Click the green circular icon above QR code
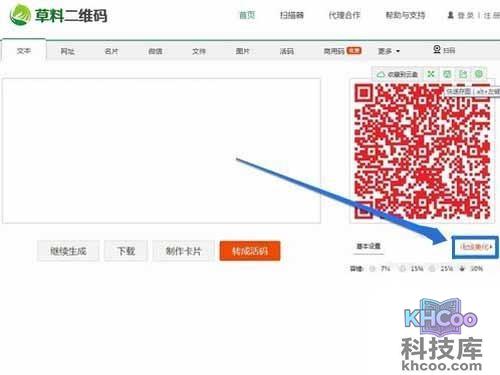The width and height of the screenshot is (500, 375). [x=479, y=74]
